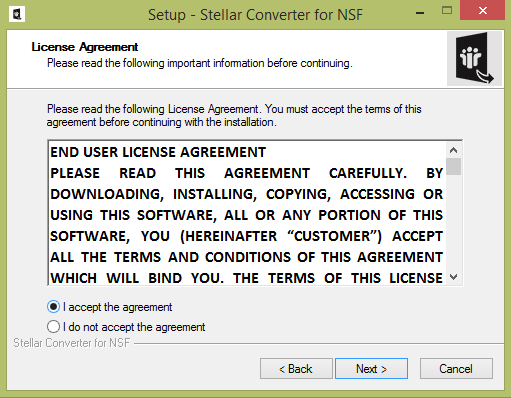The height and width of the screenshot is (398, 511).
Task: Click the license text scroll down arrow
Action: tap(453, 277)
